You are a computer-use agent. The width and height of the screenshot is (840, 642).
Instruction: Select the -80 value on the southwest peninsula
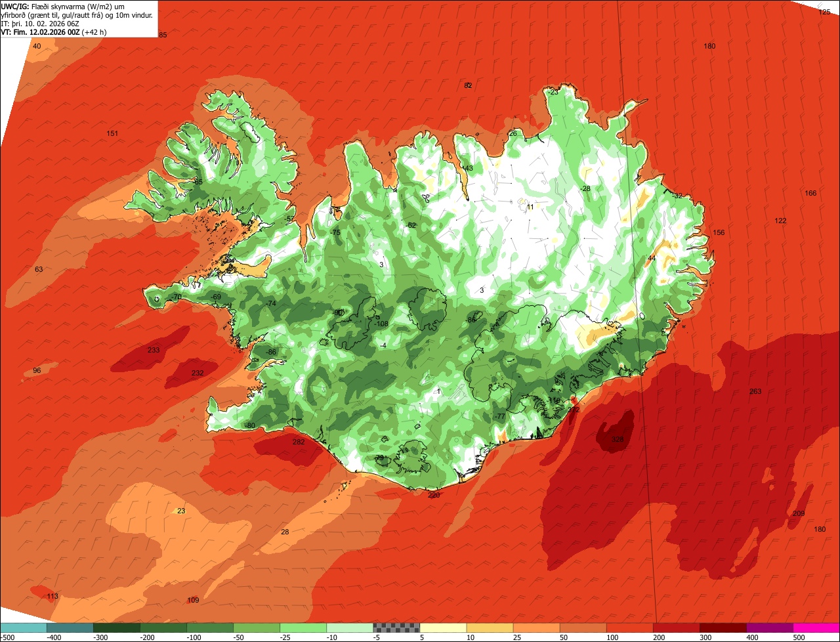pyautogui.click(x=250, y=425)
